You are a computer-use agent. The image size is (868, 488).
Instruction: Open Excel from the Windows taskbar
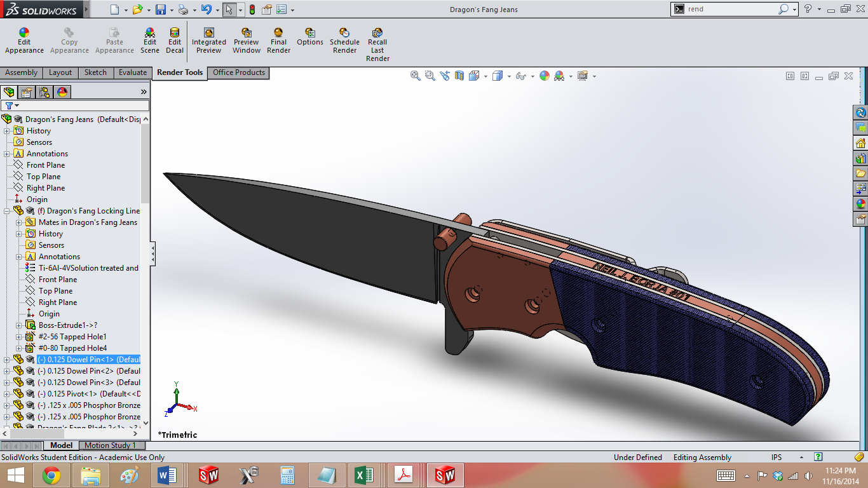(x=365, y=475)
